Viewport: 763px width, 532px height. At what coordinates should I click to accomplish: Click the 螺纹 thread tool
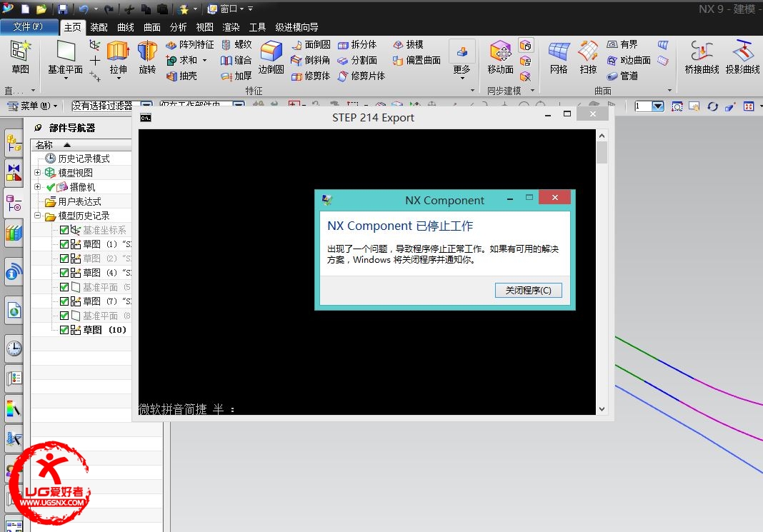[237, 45]
